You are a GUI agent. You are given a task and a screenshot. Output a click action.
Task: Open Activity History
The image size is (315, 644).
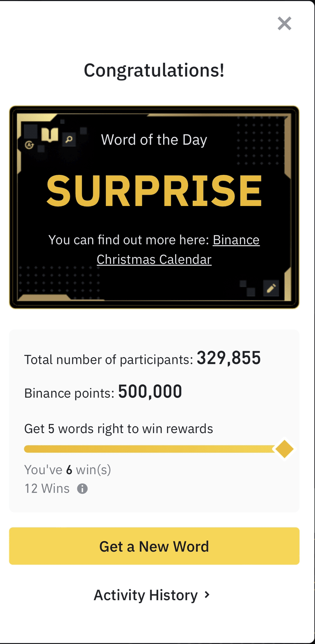click(x=152, y=595)
